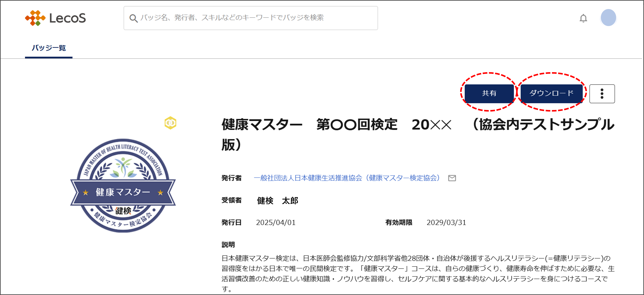Click the yellow hexagon verification icon
This screenshot has width=644, height=295.
click(x=170, y=123)
